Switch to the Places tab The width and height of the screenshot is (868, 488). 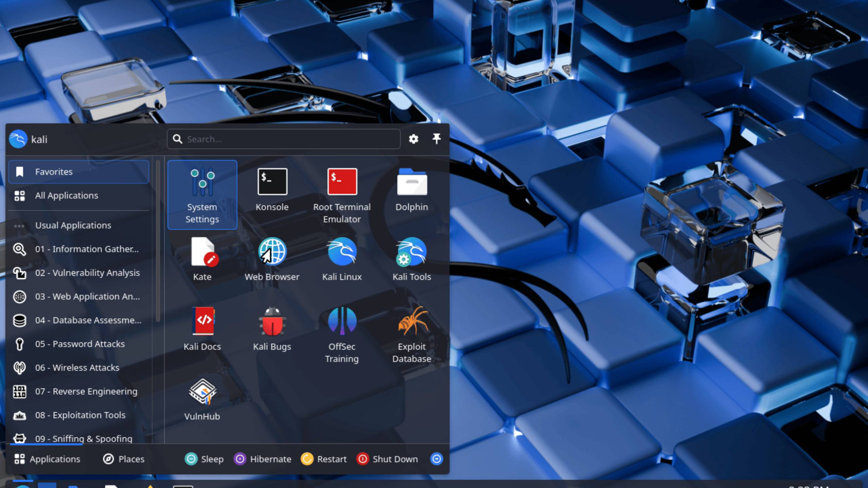click(x=123, y=459)
